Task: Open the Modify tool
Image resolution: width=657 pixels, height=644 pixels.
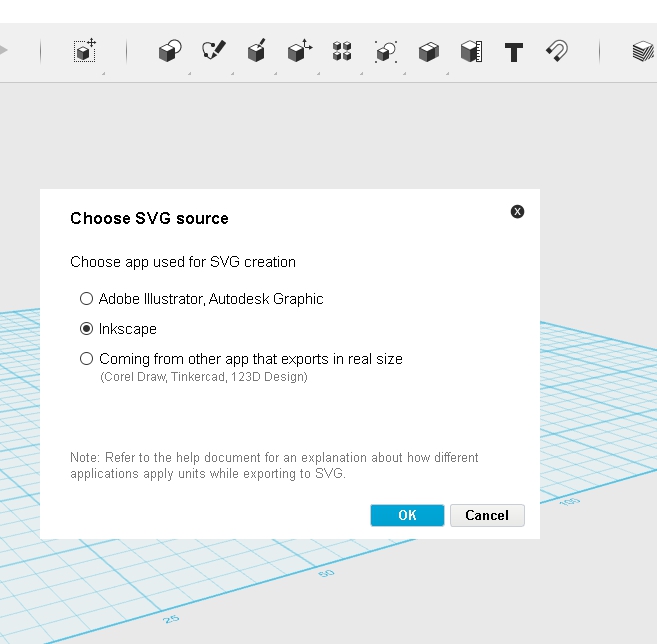Action: [x=300, y=51]
